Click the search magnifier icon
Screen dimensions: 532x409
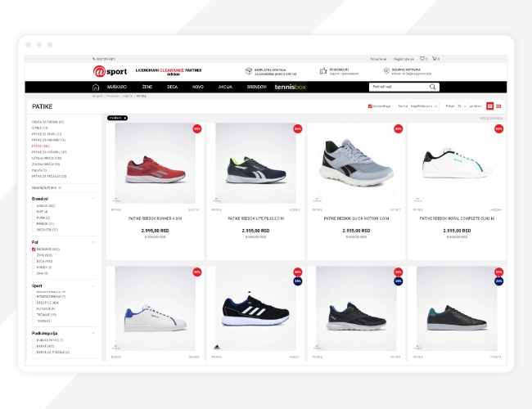(x=432, y=87)
